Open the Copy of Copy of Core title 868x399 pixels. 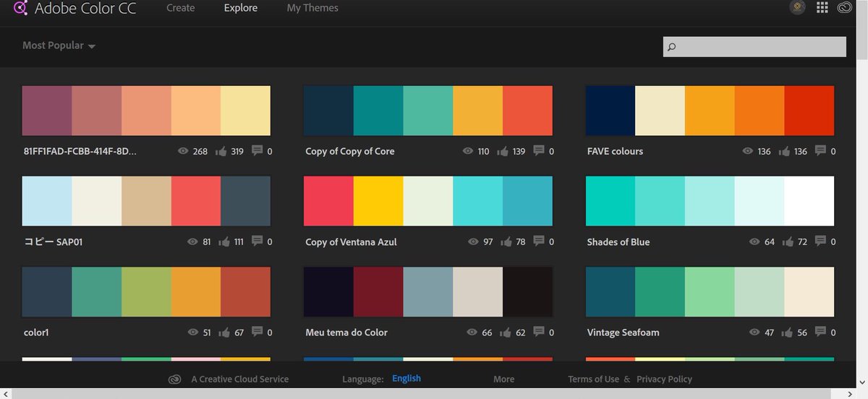coord(350,151)
